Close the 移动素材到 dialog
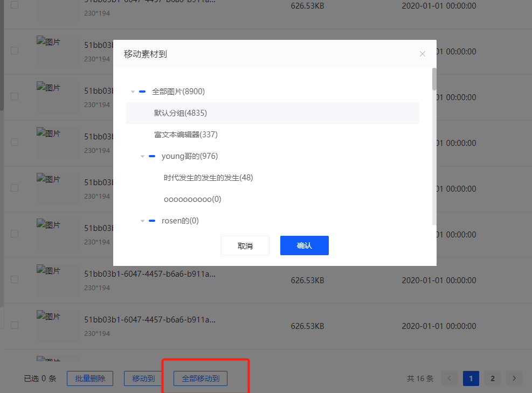This screenshot has height=393, width=532. click(x=423, y=53)
